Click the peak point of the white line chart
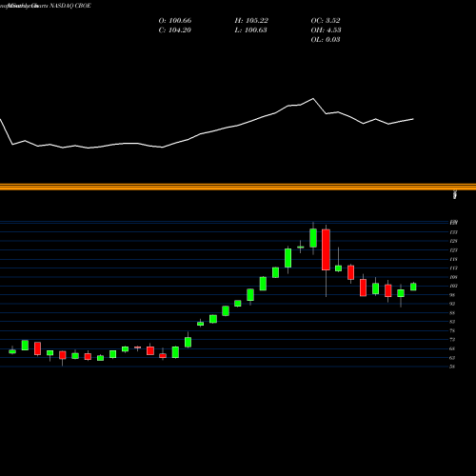Viewport: 476px width, 476px height. point(313,99)
